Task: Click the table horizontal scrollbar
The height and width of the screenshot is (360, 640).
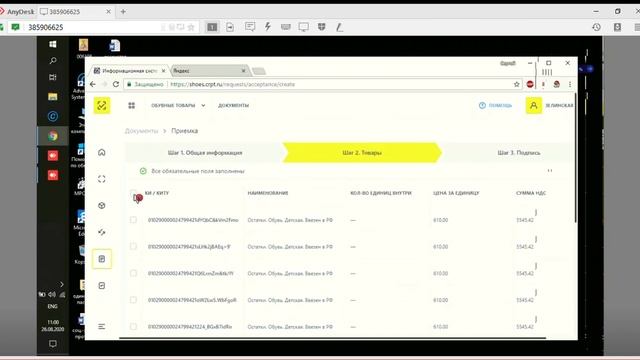Action: tap(332, 338)
